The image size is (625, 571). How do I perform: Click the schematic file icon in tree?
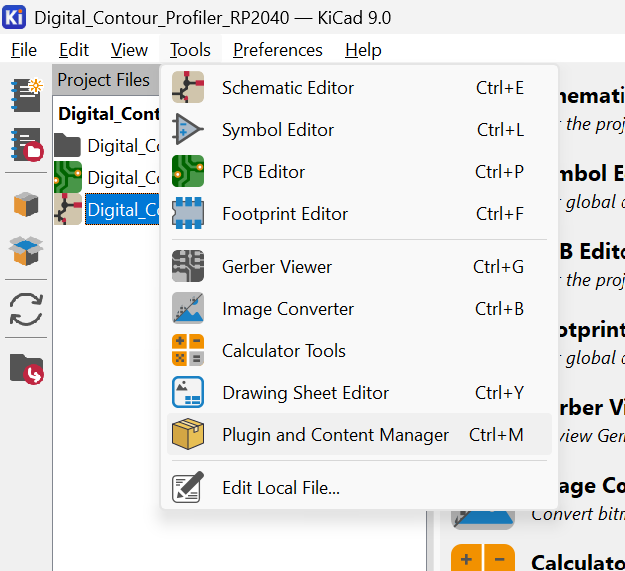tap(68, 209)
